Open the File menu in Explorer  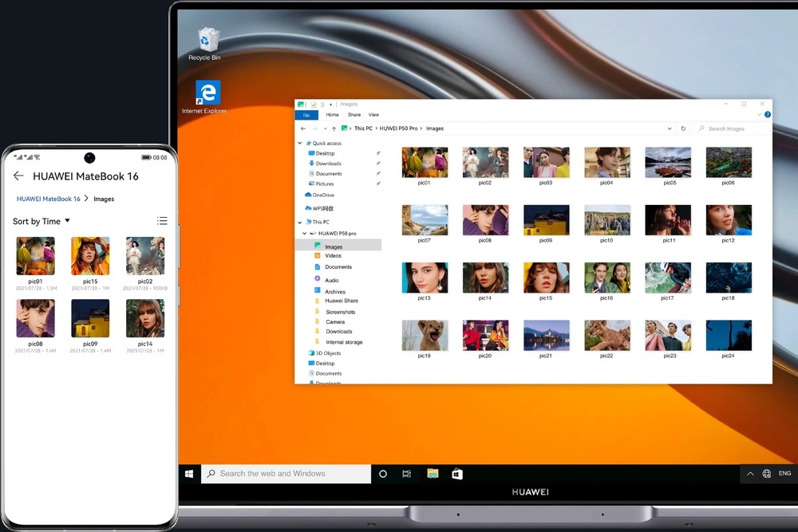coord(306,115)
